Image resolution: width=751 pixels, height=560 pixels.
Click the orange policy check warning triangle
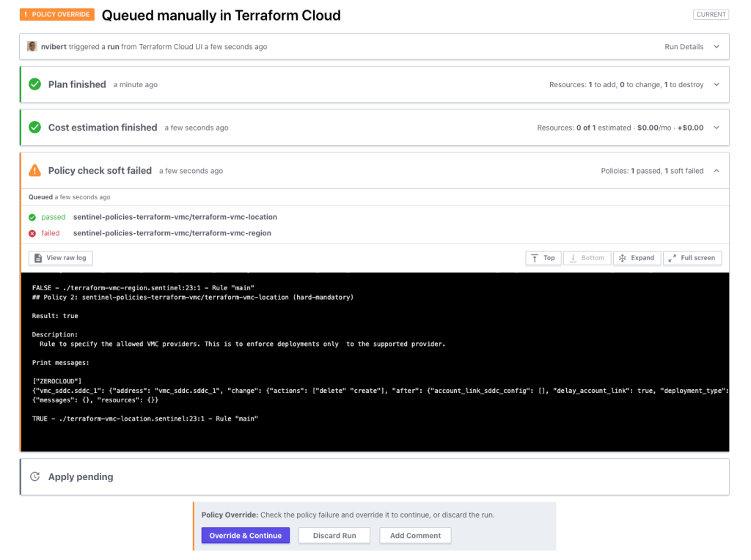click(x=34, y=171)
